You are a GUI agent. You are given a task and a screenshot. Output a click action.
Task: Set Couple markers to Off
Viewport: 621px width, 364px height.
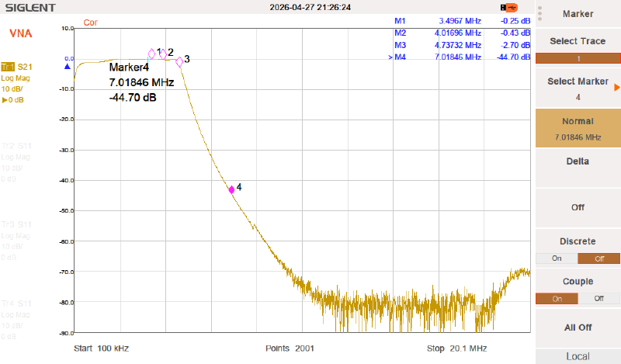click(598, 299)
